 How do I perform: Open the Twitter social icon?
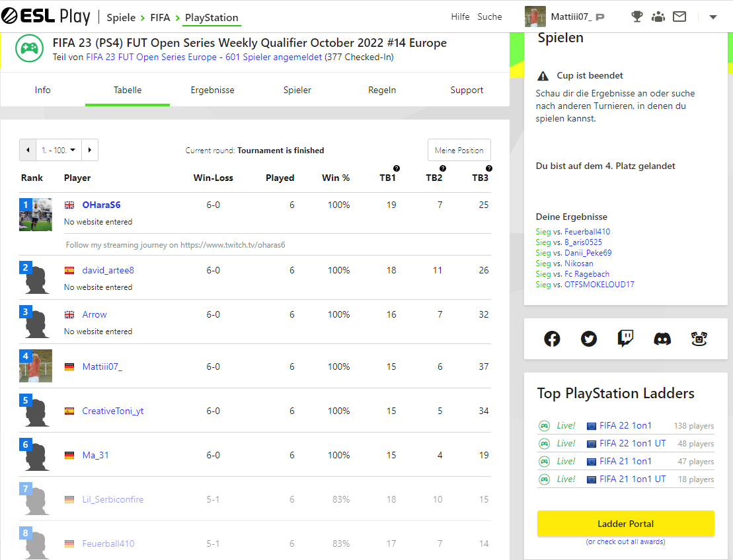tap(588, 339)
